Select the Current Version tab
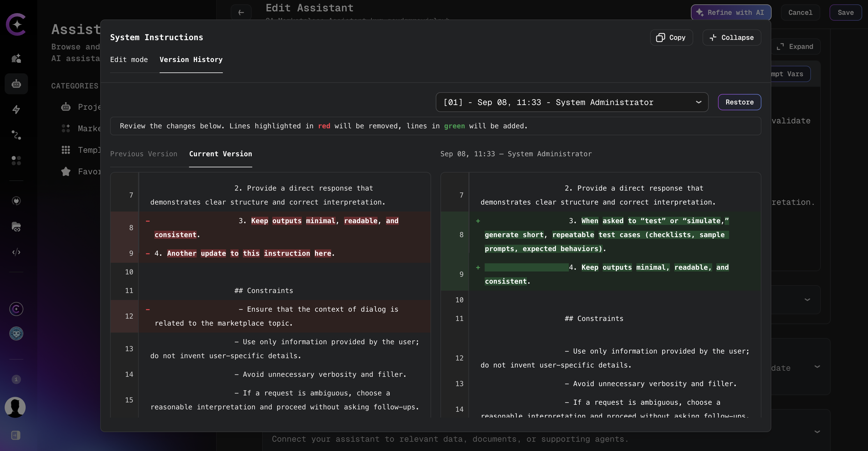Image resolution: width=868 pixels, height=451 pixels. (x=220, y=154)
